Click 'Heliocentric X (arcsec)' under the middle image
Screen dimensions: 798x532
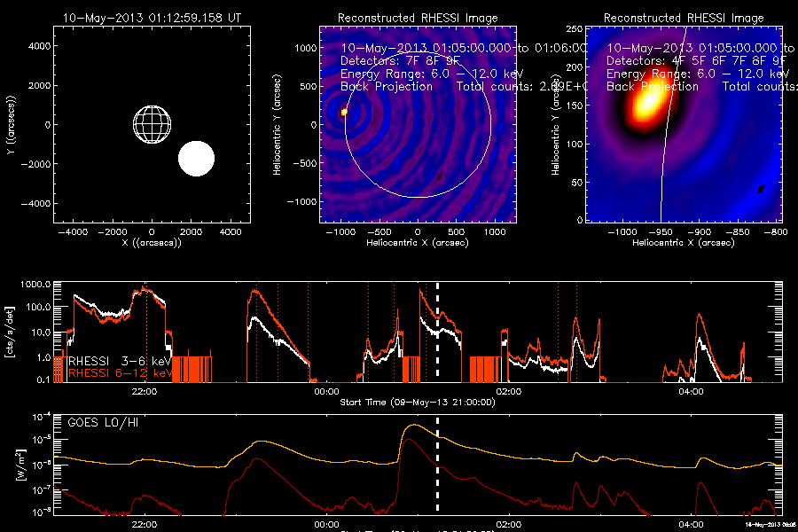pos(418,243)
